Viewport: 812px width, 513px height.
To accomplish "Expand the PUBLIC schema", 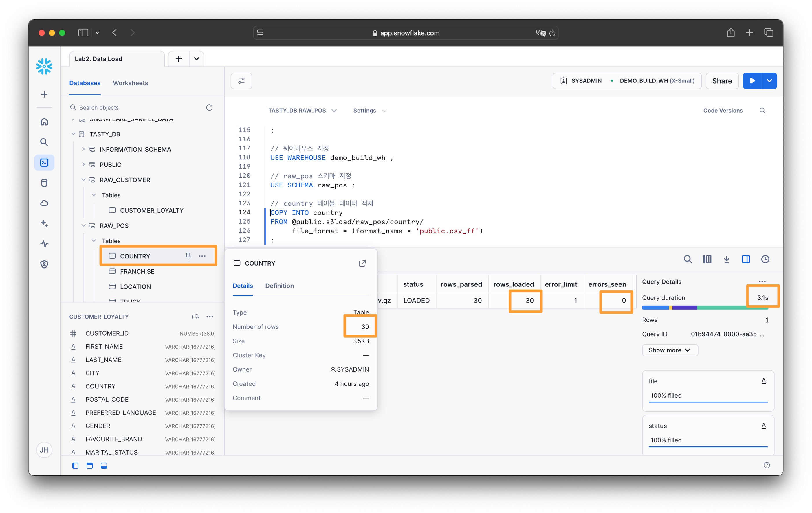I will 83,164.
